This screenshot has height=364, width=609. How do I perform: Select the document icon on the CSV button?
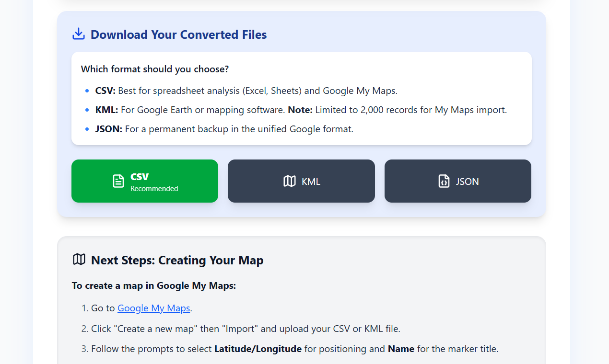[118, 181]
